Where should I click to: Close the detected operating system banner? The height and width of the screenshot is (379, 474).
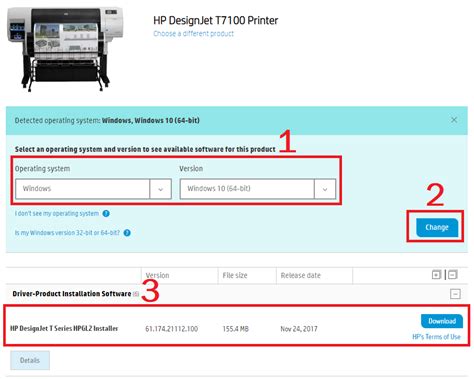pos(454,120)
